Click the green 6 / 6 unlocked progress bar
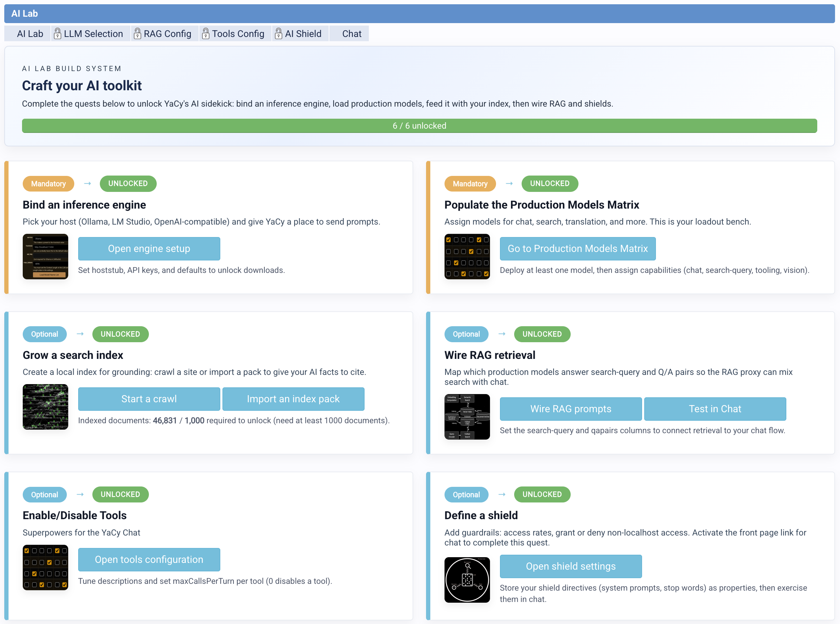Viewport: 840px width, 624px height. (x=419, y=126)
